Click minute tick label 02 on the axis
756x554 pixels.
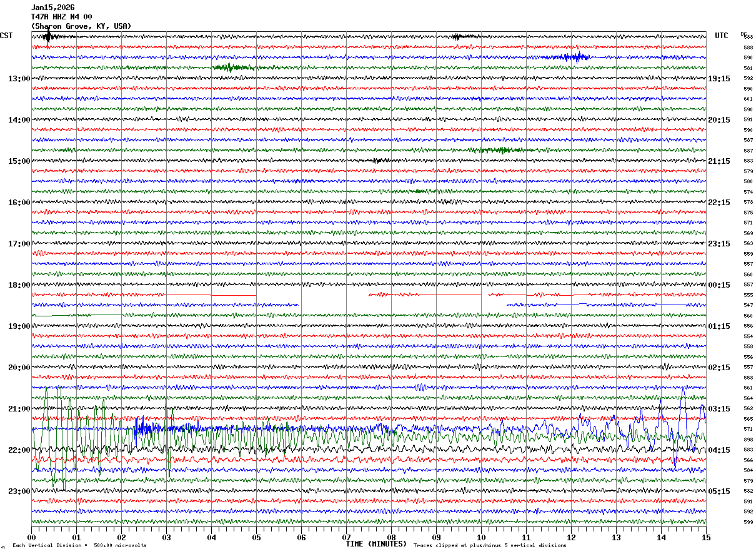click(121, 537)
